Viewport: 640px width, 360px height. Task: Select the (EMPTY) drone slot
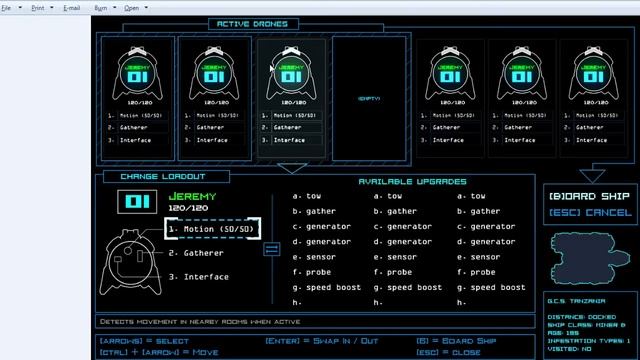pos(369,98)
